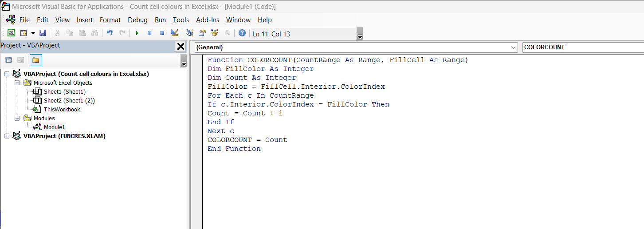Switch to Microsoft Excel view icon
This screenshot has height=229, width=644.
pyautogui.click(x=11, y=33)
